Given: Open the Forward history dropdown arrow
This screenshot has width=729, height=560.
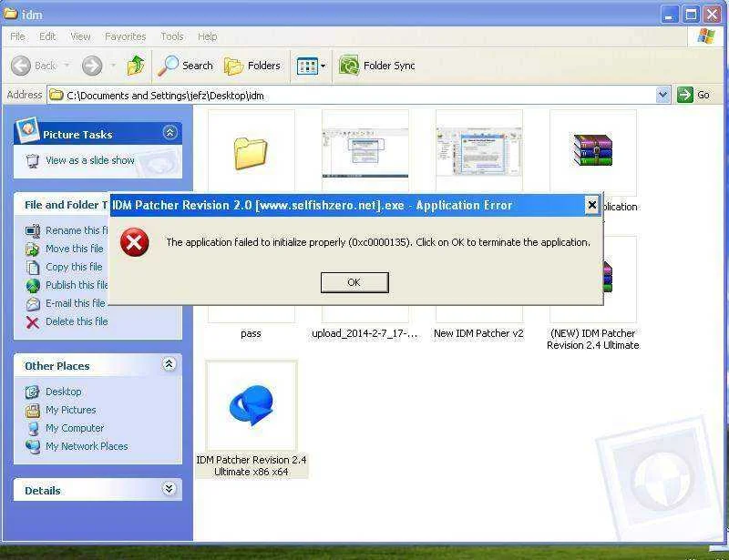Looking at the screenshot, I should click(113, 66).
